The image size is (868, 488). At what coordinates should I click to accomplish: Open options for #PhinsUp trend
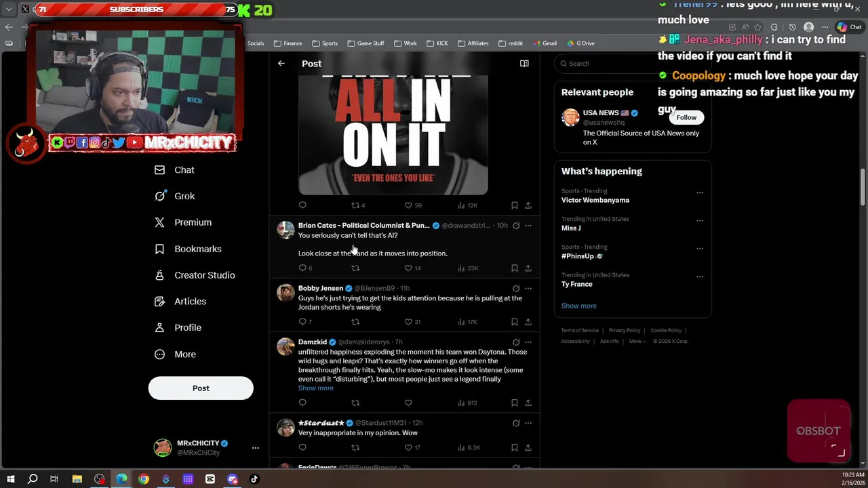point(700,248)
